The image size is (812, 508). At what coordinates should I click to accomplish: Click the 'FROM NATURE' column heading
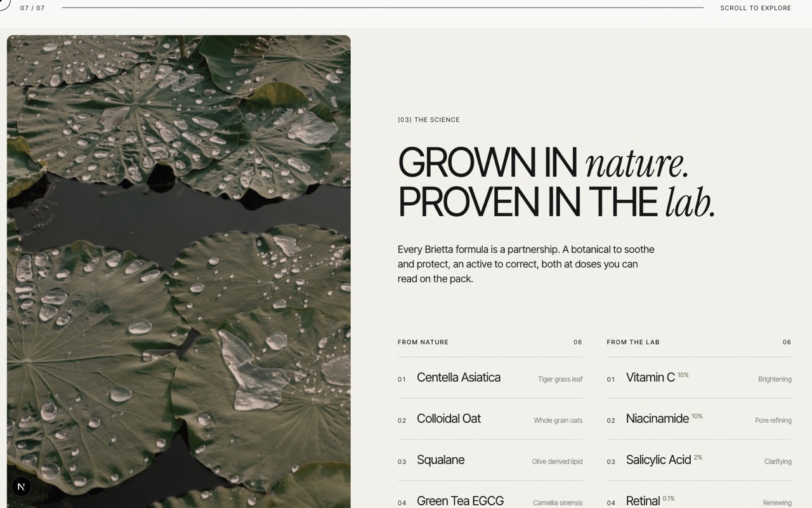423,342
